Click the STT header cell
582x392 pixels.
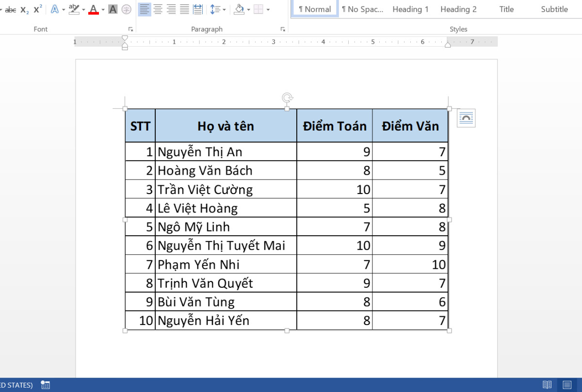(x=140, y=126)
